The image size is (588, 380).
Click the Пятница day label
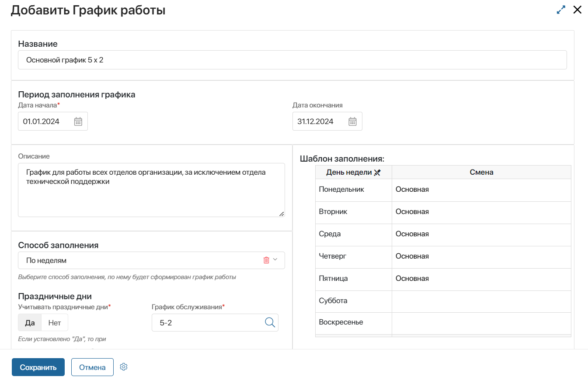pyautogui.click(x=333, y=279)
